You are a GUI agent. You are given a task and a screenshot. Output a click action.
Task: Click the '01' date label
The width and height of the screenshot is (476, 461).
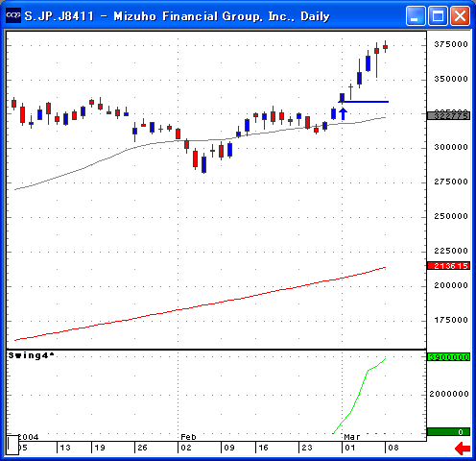pos(350,448)
